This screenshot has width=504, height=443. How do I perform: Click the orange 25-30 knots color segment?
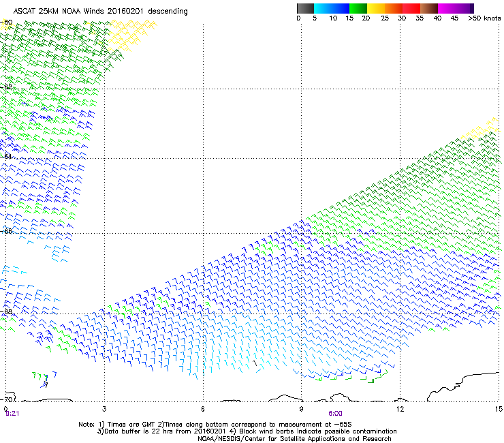pyautogui.click(x=394, y=8)
